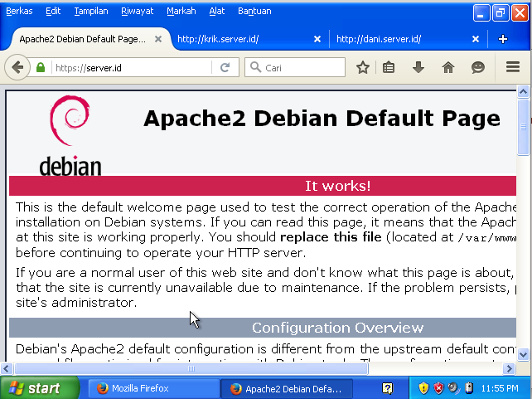This screenshot has width=532, height=399.
Task: Click the Configuration Overview heading
Action: point(337,328)
